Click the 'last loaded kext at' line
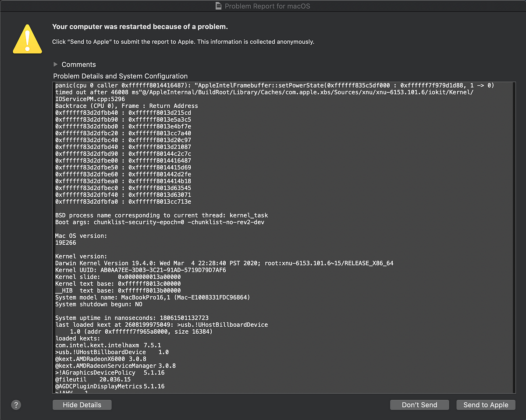The height and width of the screenshot is (420, 526). pyautogui.click(x=161, y=325)
